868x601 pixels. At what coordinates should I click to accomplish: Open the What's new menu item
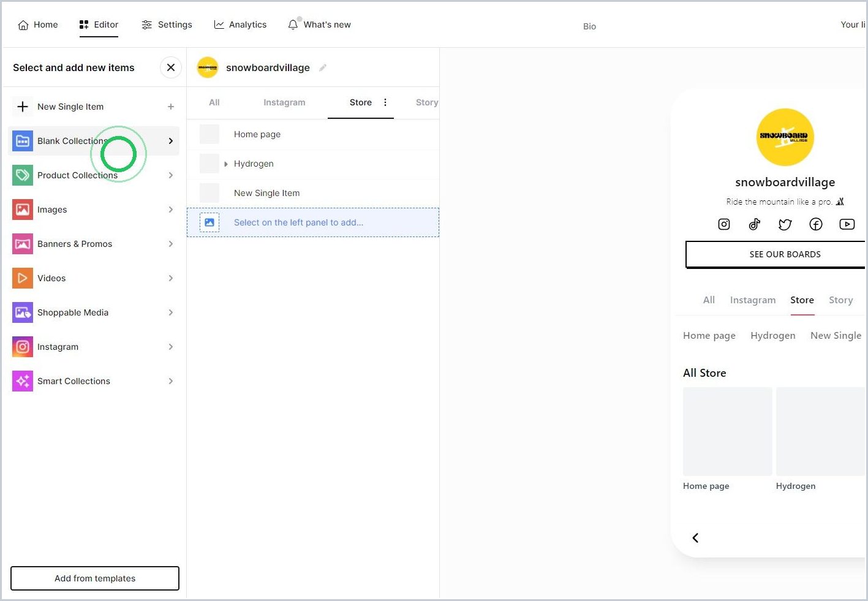tap(319, 25)
